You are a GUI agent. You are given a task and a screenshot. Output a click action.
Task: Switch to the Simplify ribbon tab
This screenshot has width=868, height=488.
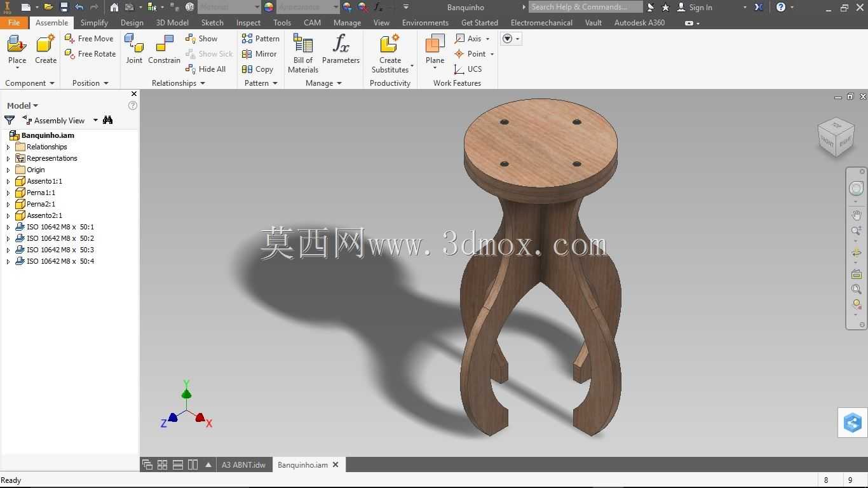(x=94, y=22)
